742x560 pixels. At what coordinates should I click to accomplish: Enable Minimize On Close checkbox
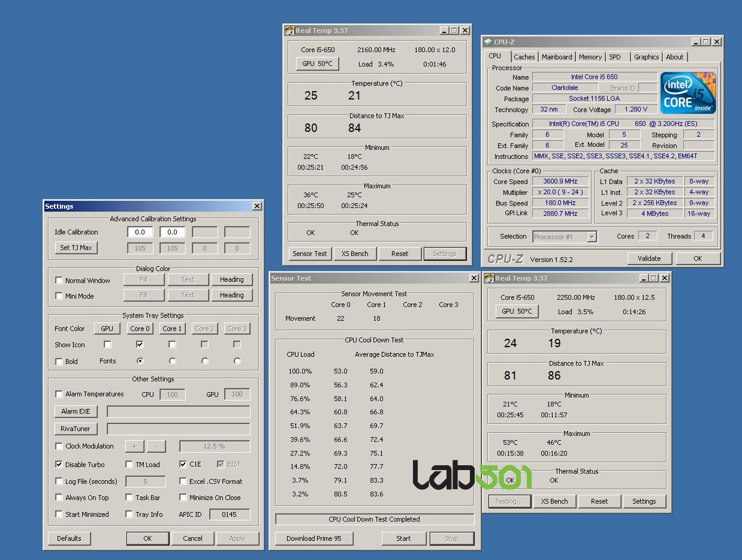pyautogui.click(x=183, y=497)
